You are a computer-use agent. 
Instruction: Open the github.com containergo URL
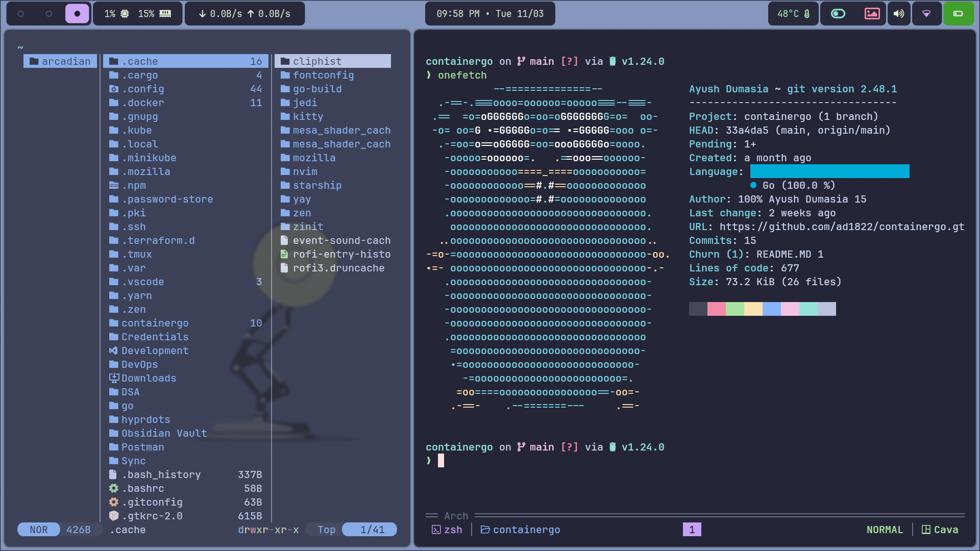coord(842,227)
